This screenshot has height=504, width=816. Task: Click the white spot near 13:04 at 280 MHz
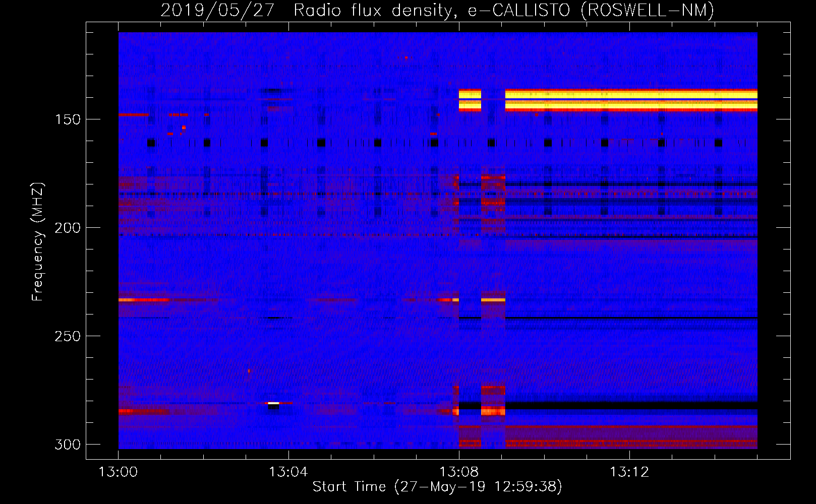coord(273,403)
